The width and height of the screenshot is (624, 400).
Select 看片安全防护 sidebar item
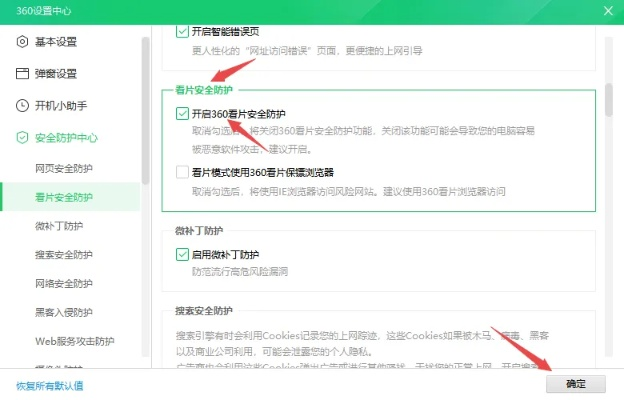pyautogui.click(x=64, y=197)
